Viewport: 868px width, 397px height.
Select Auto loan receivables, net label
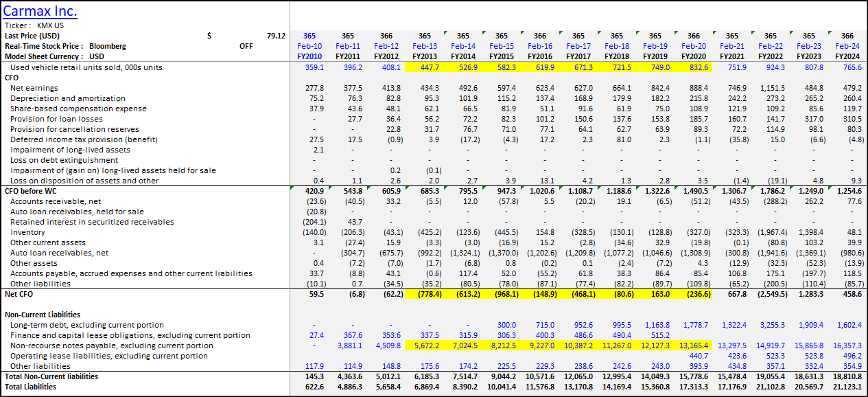pyautogui.click(x=59, y=253)
